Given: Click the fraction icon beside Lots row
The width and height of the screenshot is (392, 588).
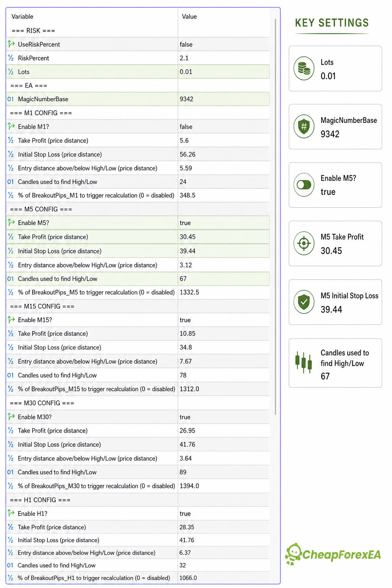Looking at the screenshot, I should (x=11, y=72).
